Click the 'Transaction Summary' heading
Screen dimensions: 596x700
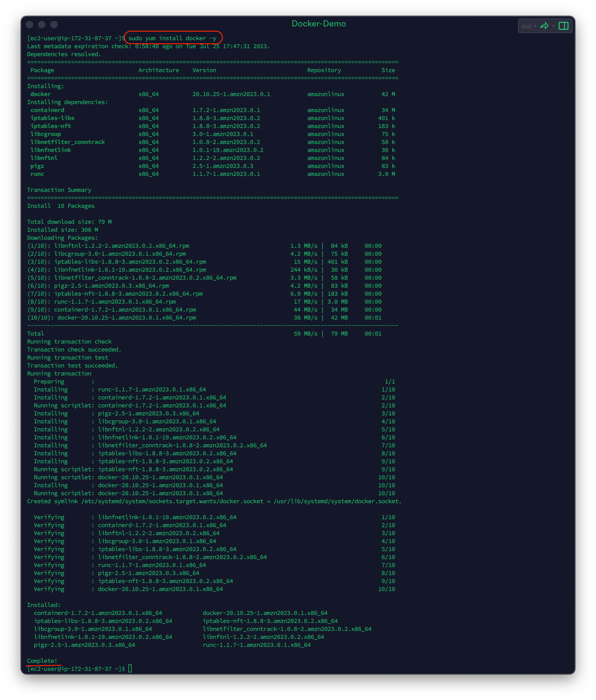pyautogui.click(x=59, y=190)
